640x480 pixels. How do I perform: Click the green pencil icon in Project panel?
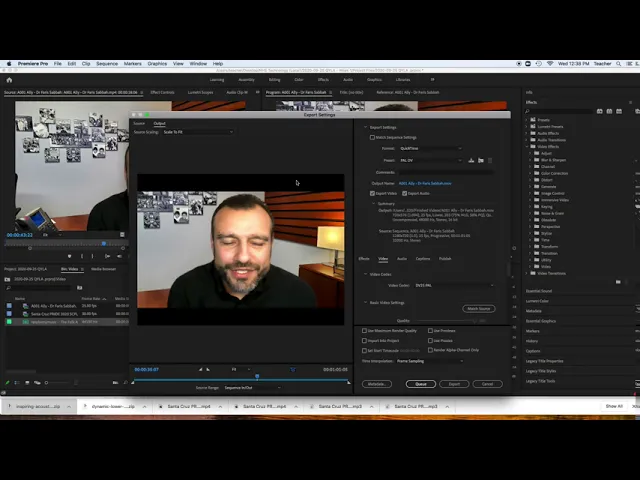pos(7,383)
